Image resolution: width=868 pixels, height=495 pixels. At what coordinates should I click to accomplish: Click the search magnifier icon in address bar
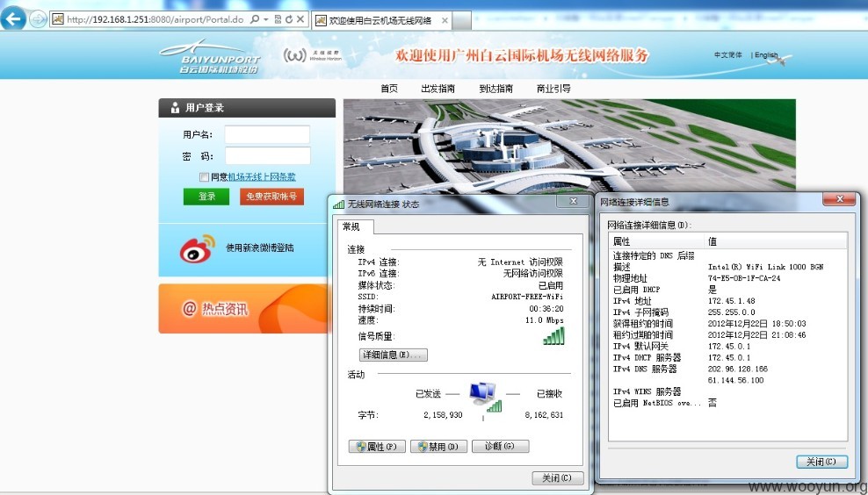(x=255, y=19)
